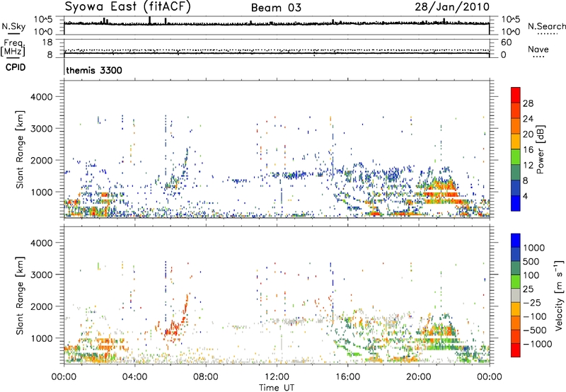
Task: Click the '60' Nave axis tick
Action: pyautogui.click(x=507, y=42)
